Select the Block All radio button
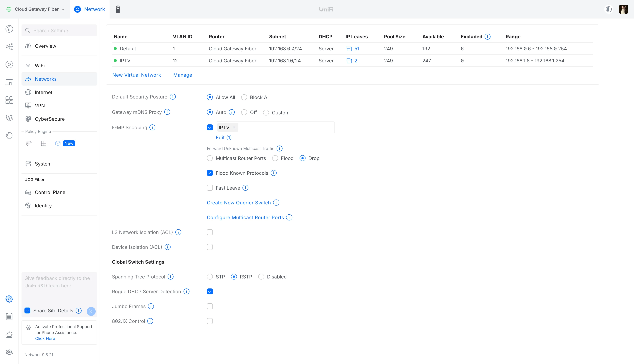 [x=244, y=97]
